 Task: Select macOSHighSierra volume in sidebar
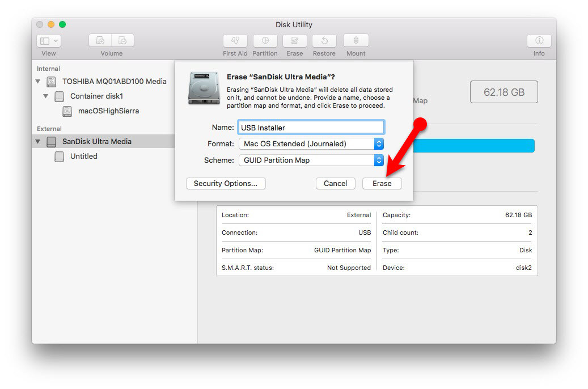click(x=108, y=111)
